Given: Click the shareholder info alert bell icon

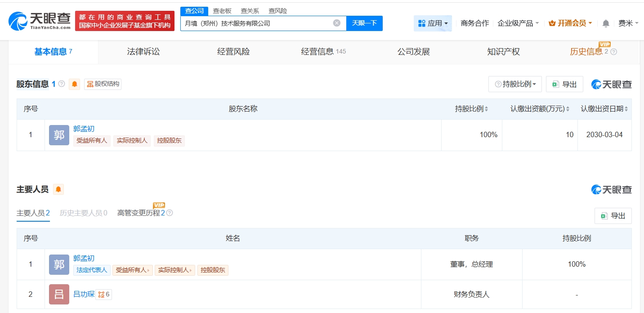Looking at the screenshot, I should (75, 84).
